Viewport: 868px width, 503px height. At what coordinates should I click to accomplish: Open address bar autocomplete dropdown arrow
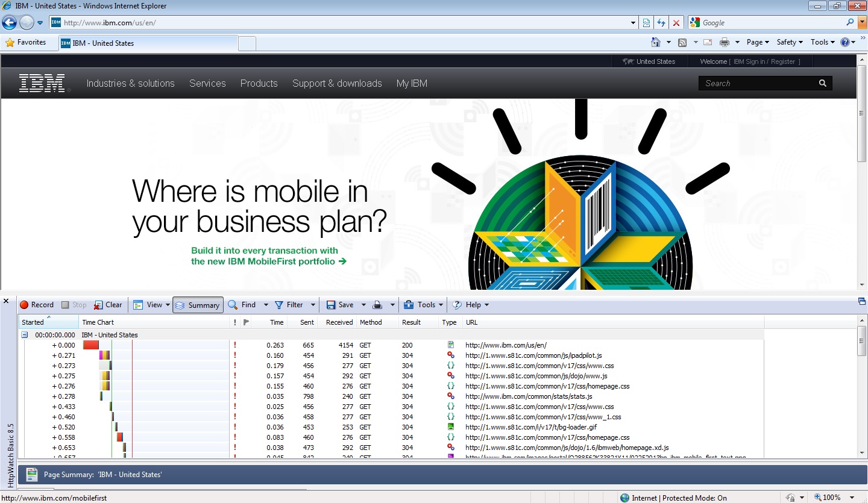[633, 23]
